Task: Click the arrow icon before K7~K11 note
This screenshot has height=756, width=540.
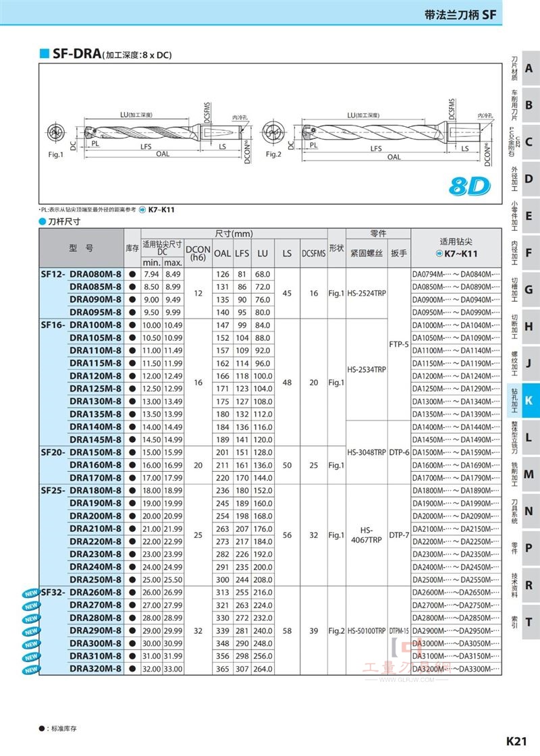Action: click(x=142, y=210)
